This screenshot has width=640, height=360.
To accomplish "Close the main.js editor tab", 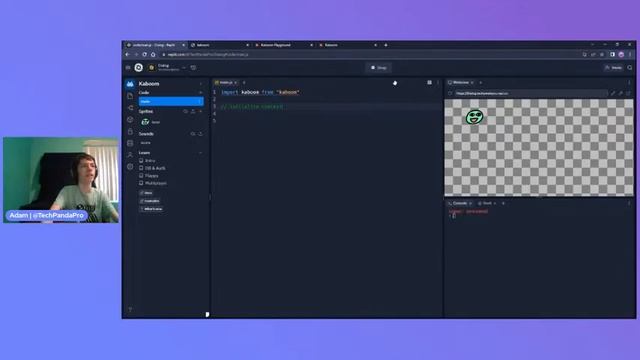I will point(236,82).
